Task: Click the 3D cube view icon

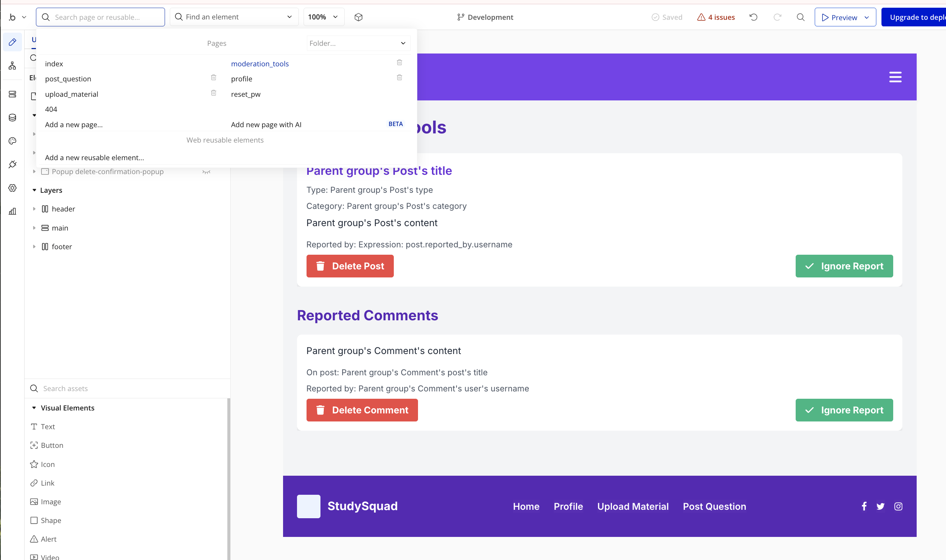Action: pos(358,17)
